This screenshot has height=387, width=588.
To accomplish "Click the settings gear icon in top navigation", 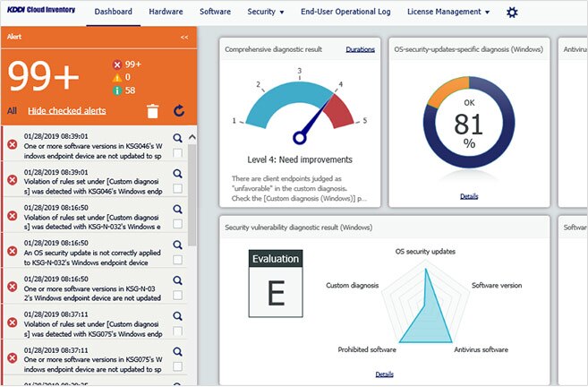I will pyautogui.click(x=512, y=13).
